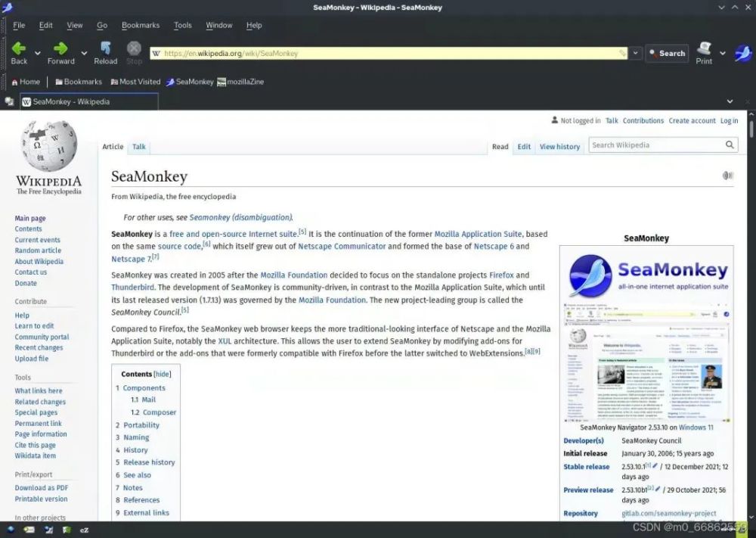Click the greyed-out Stop button
The width and height of the screenshot is (756, 538).
click(134, 53)
